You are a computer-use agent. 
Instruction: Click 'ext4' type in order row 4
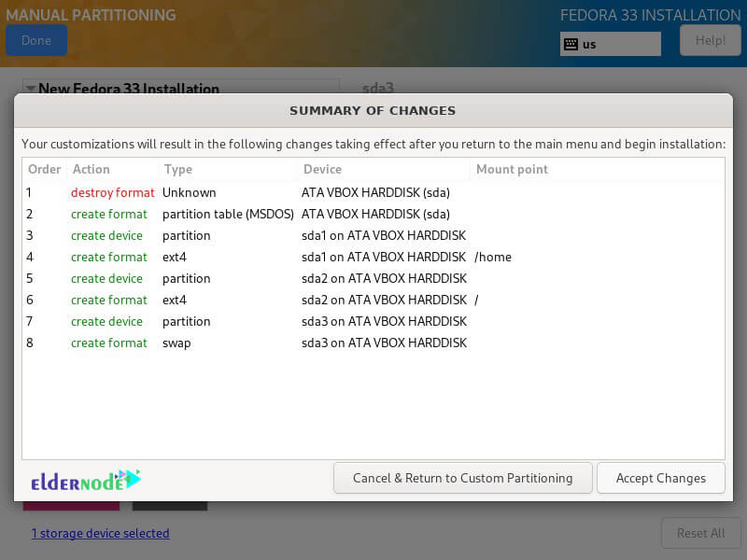(175, 258)
